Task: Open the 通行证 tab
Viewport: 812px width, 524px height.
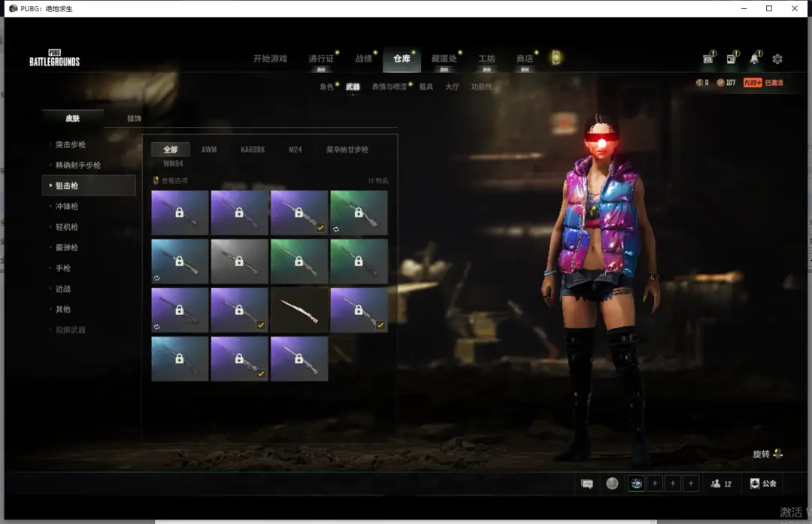Action: click(321, 59)
